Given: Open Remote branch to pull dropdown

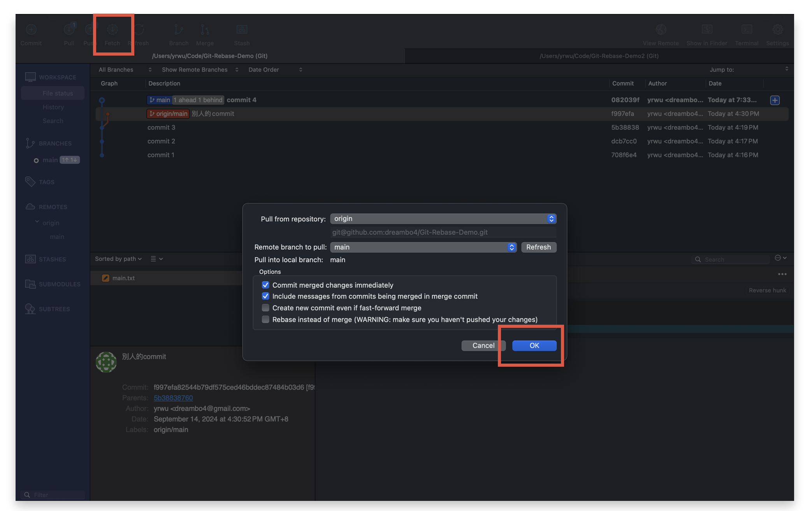Looking at the screenshot, I should [x=423, y=247].
